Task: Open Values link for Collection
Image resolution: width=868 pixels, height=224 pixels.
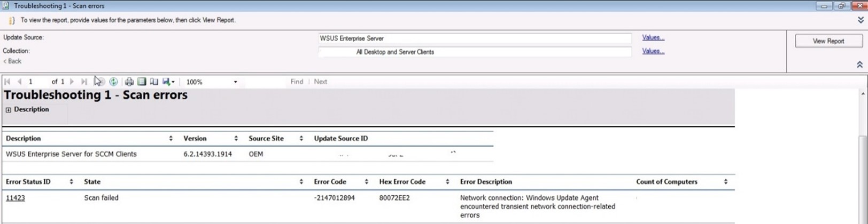Action: click(653, 51)
